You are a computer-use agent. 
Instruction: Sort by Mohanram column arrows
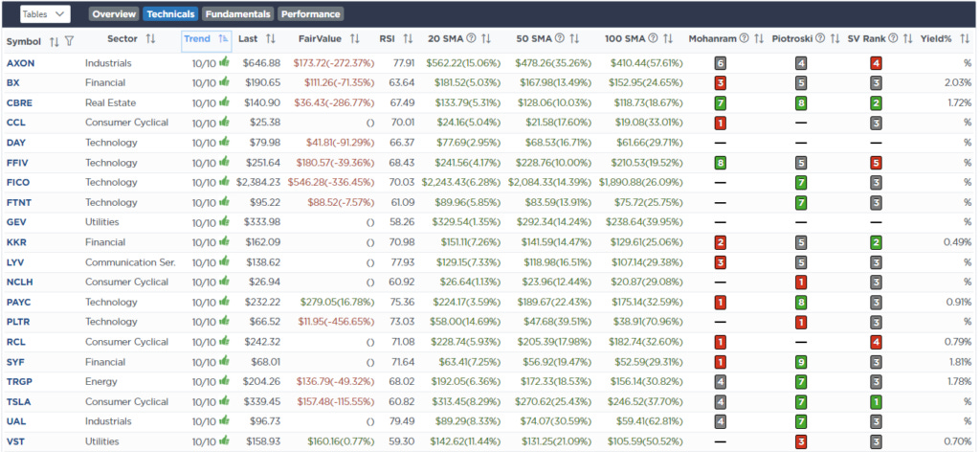pyautogui.click(x=759, y=38)
